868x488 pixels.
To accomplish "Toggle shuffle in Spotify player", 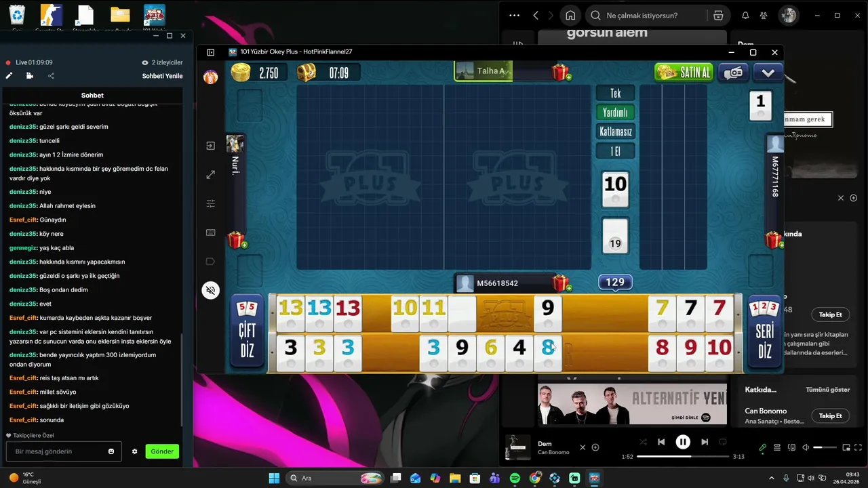I will 643,442.
